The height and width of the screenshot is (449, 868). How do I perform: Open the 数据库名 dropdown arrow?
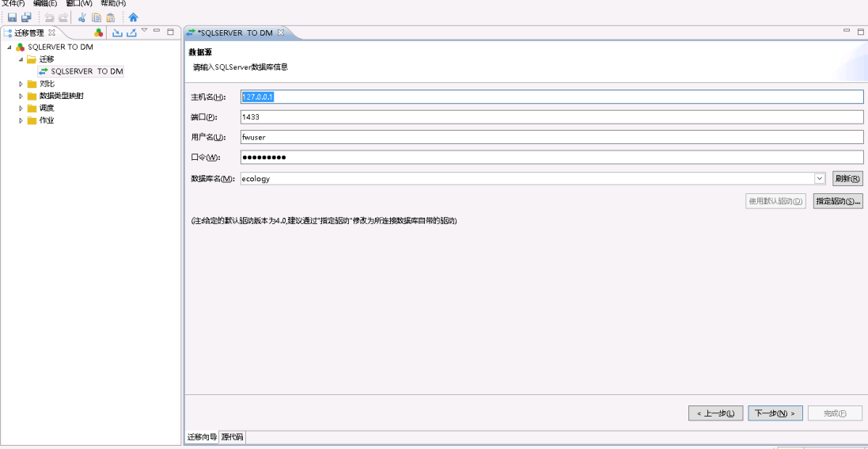pyautogui.click(x=819, y=178)
